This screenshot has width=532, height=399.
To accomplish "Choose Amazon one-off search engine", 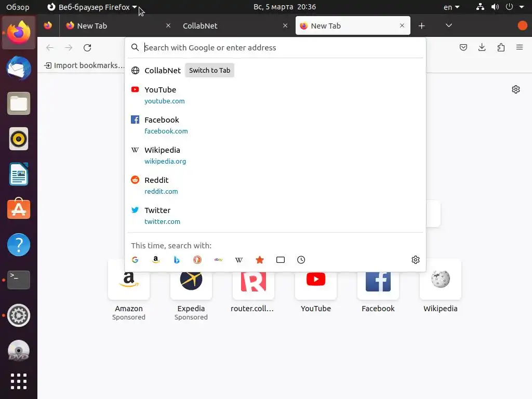I will click(x=156, y=260).
